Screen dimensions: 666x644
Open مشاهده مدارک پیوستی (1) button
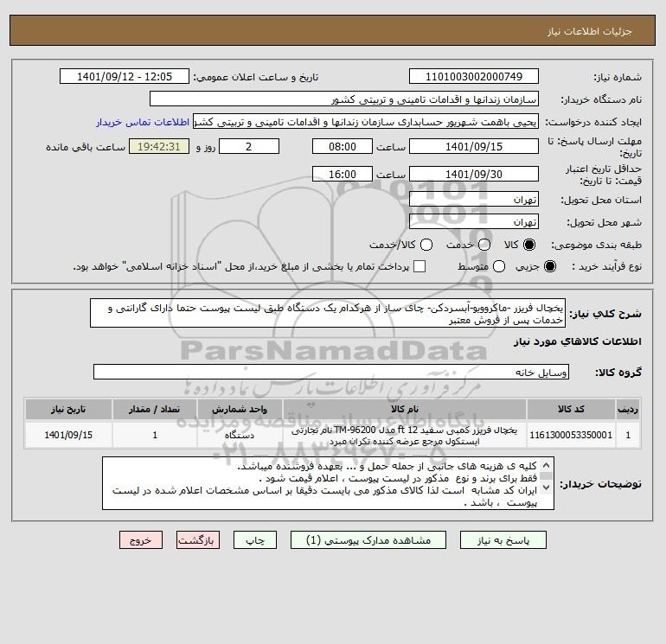coord(368,540)
